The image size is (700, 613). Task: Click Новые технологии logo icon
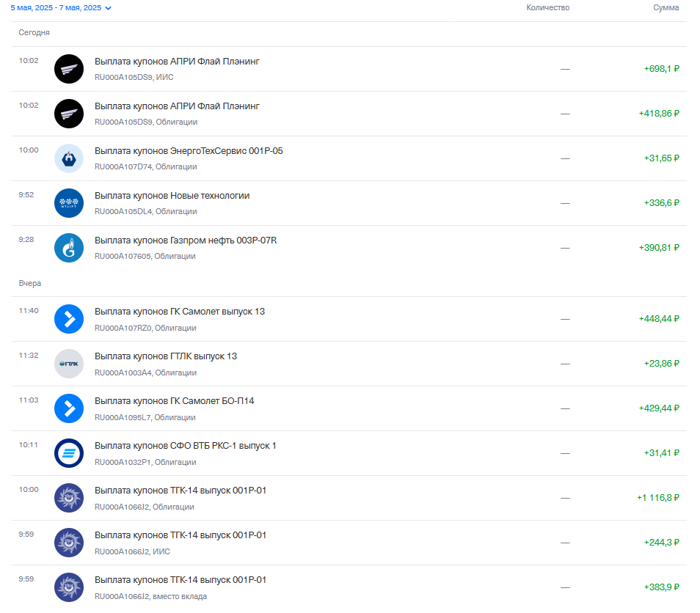tap(69, 203)
